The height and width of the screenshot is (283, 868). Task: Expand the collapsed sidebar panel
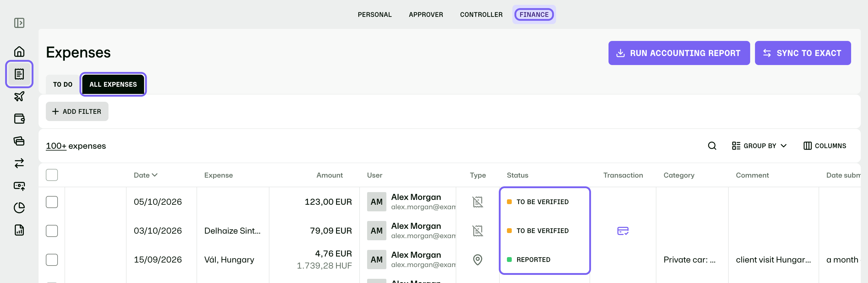(x=19, y=23)
